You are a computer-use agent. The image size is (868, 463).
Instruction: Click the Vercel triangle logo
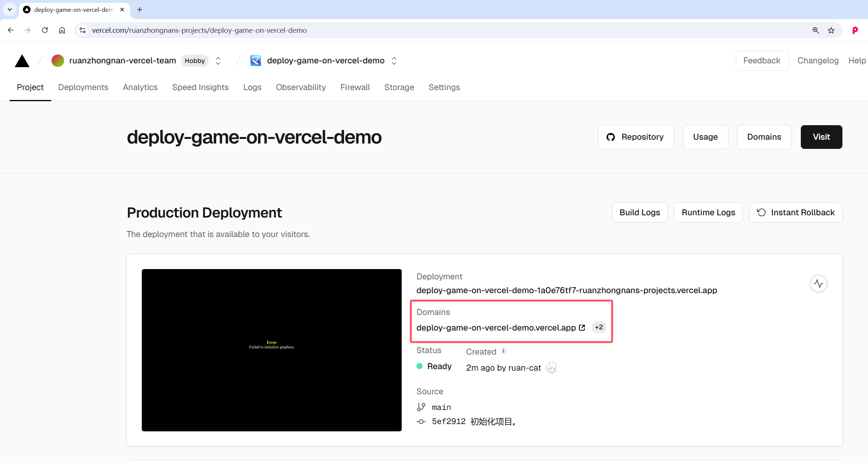pos(22,61)
